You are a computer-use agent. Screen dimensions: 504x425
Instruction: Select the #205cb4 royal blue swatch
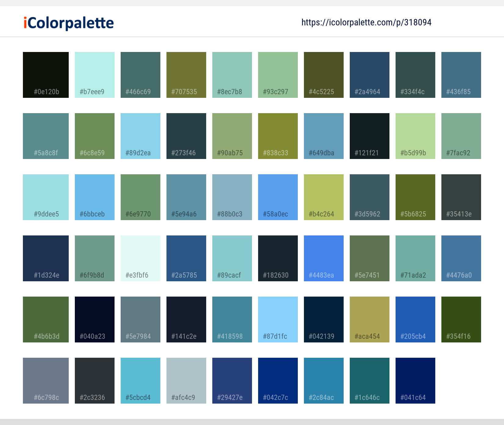415,319
